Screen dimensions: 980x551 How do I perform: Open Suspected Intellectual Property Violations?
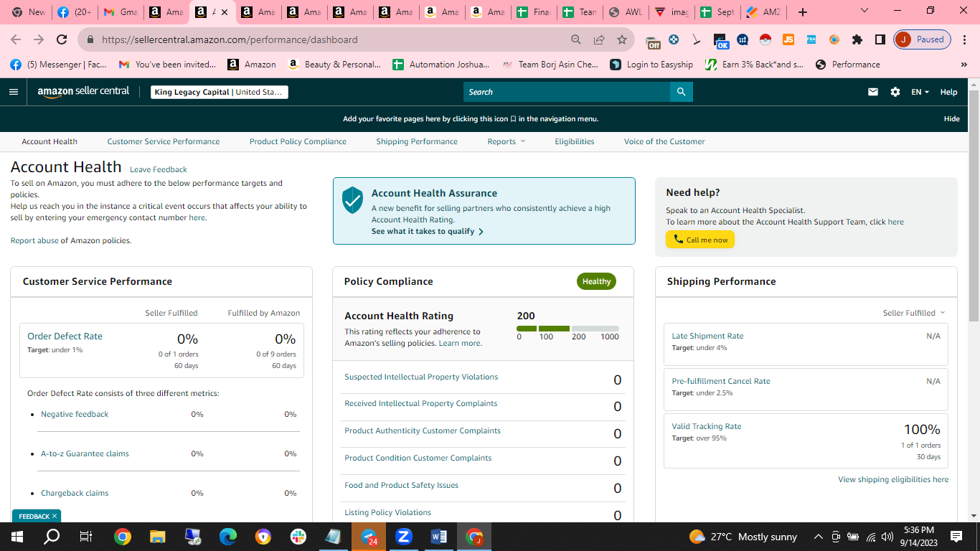421,377
